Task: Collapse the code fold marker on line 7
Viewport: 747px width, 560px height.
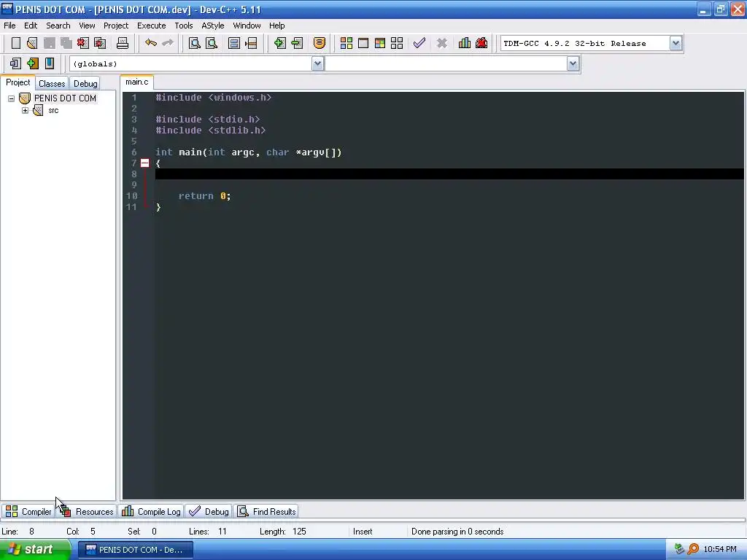Action: pos(145,163)
